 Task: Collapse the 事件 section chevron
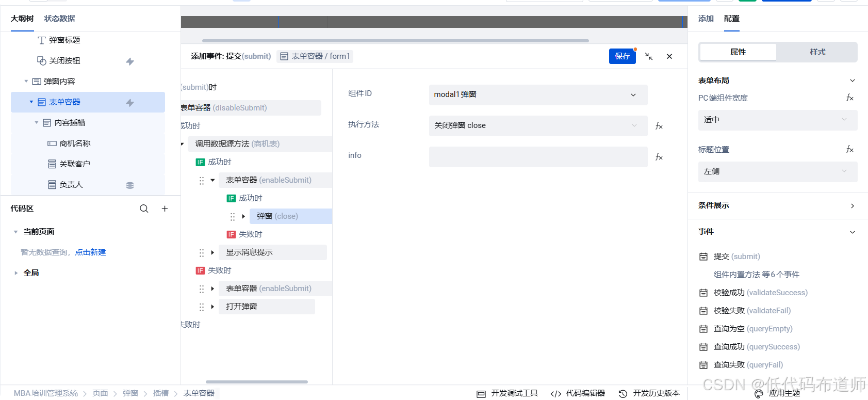click(853, 232)
